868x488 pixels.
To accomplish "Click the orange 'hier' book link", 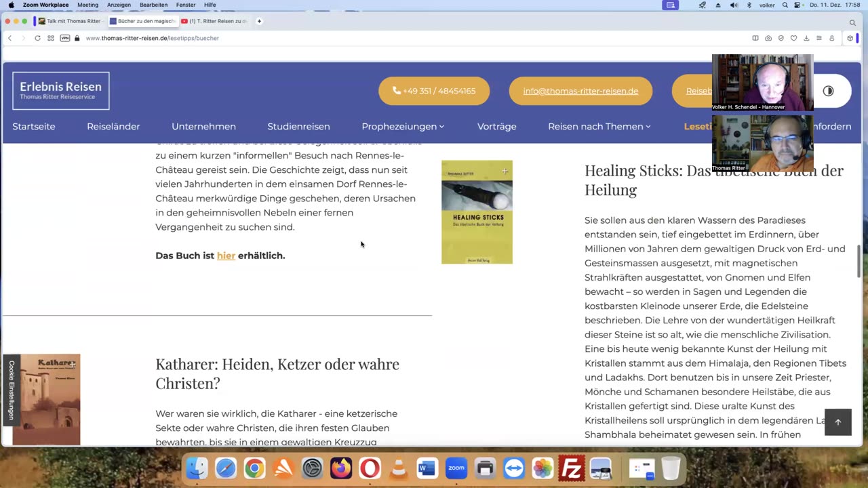I will (226, 256).
